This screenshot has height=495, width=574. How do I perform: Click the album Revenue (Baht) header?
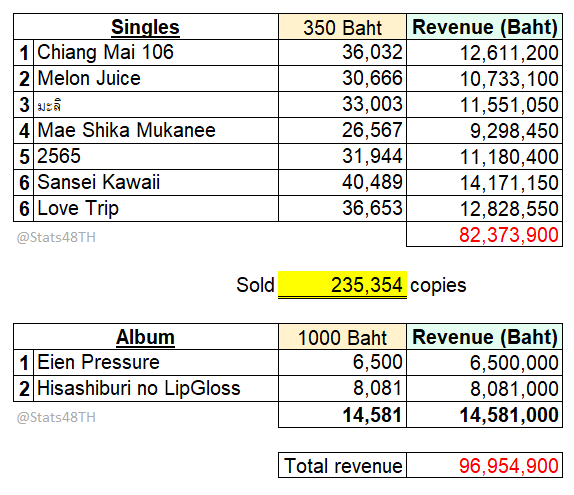[484, 336]
